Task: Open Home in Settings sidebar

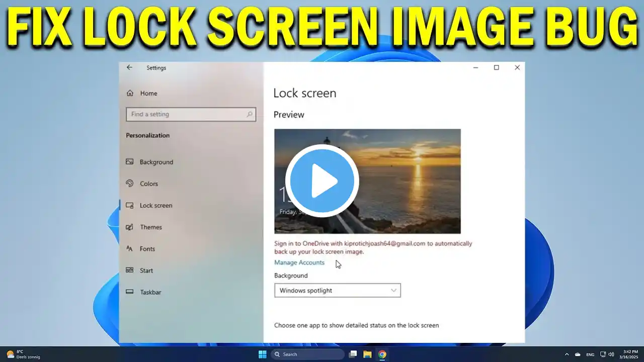Action: pyautogui.click(x=142, y=94)
